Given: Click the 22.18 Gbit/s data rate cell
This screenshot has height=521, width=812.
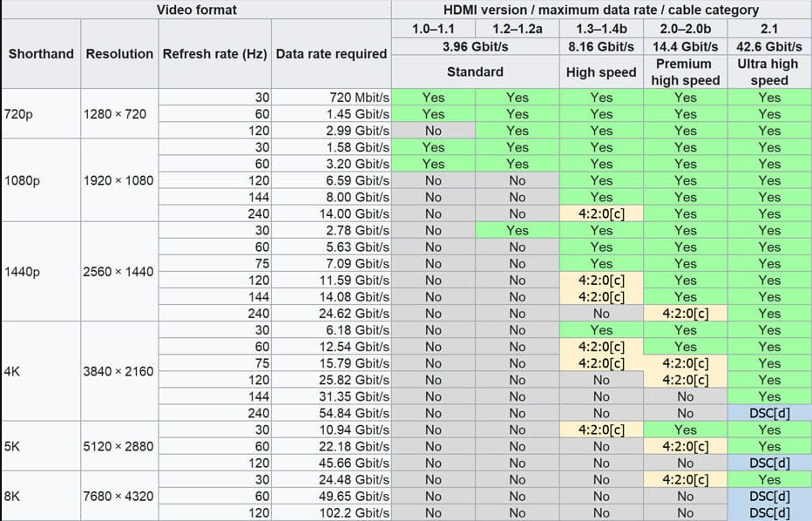Looking at the screenshot, I should tap(331, 446).
